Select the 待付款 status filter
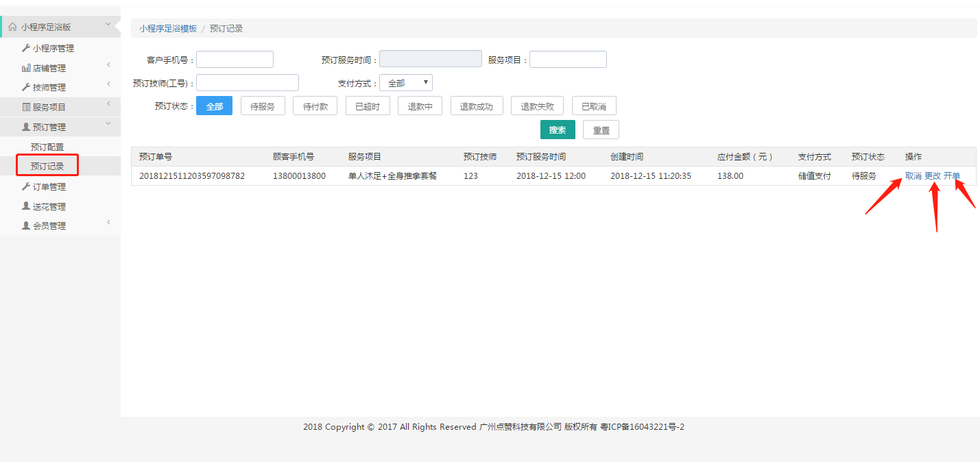This screenshot has height=462, width=980. coord(315,106)
